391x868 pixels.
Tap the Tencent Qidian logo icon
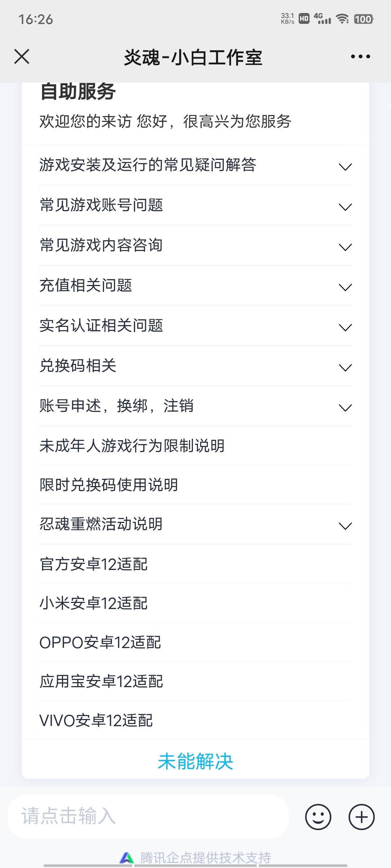tap(127, 858)
